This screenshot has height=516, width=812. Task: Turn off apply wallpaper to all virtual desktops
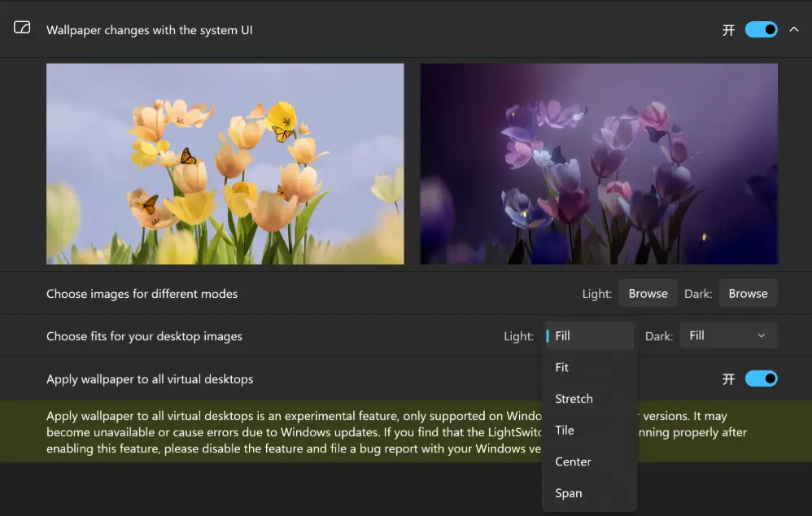tap(761, 378)
